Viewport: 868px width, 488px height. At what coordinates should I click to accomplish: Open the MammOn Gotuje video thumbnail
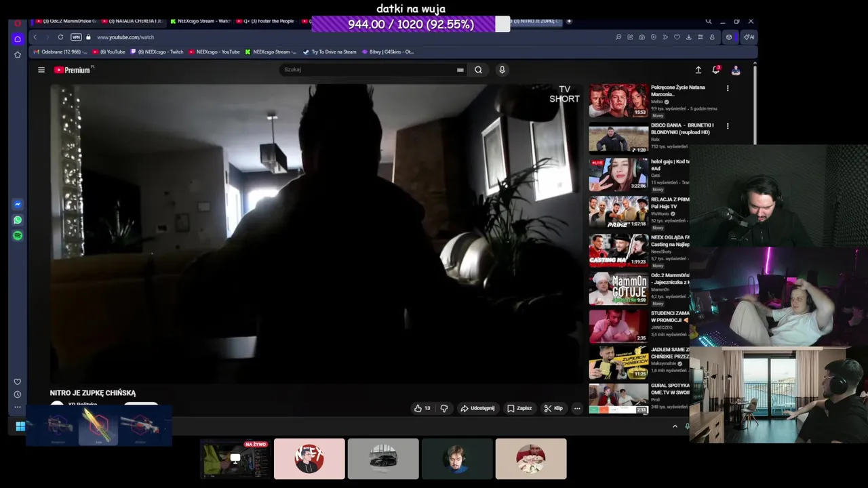[x=618, y=288]
